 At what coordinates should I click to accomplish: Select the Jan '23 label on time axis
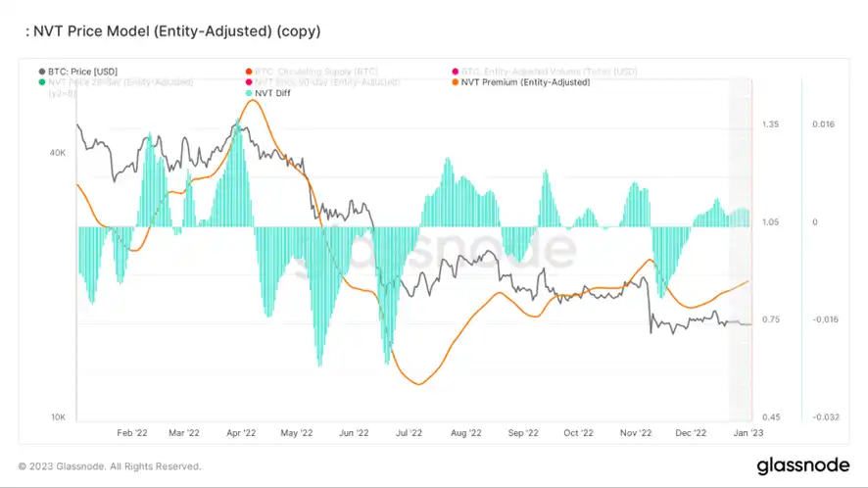(x=748, y=432)
